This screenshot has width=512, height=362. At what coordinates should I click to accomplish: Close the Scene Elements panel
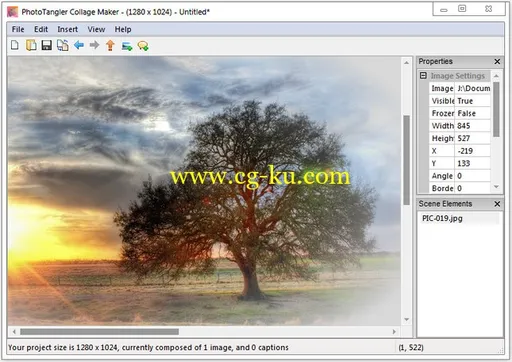(x=497, y=204)
